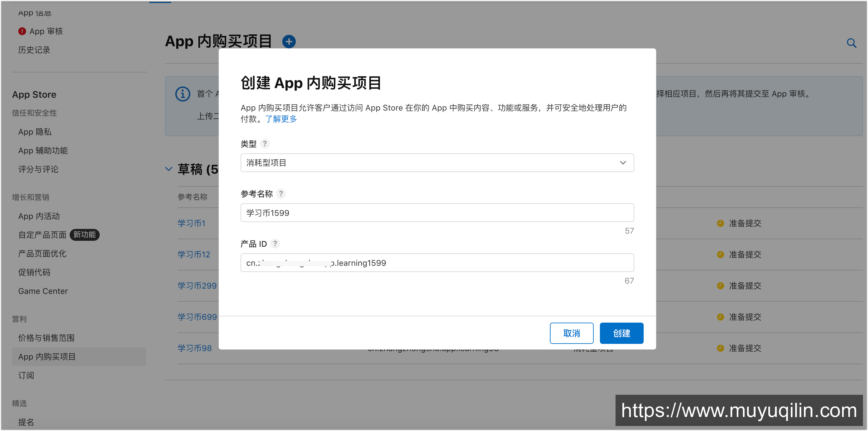This screenshot has height=431, width=868.
Task: Open 自定产品页面 in the sidebar
Action: point(42,235)
